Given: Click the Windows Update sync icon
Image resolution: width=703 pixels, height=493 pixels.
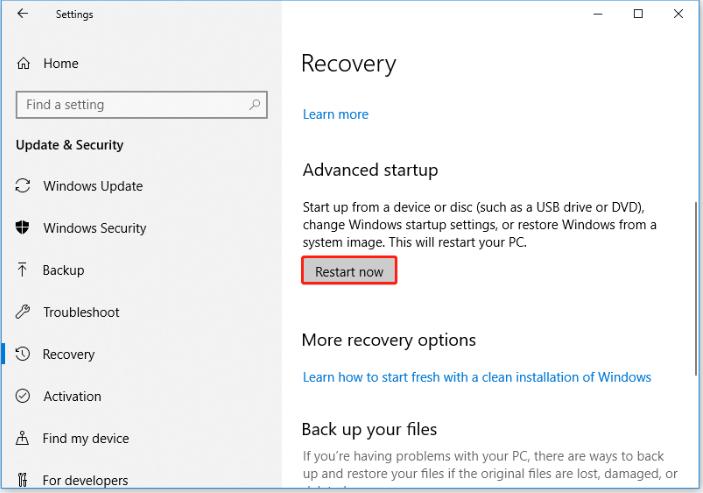Looking at the screenshot, I should (23, 186).
